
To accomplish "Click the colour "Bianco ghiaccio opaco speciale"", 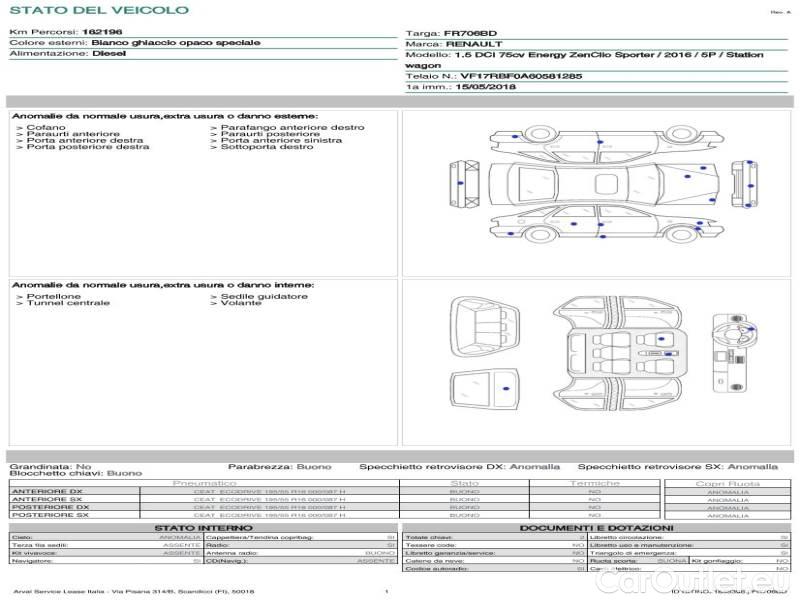I will (176, 42).
